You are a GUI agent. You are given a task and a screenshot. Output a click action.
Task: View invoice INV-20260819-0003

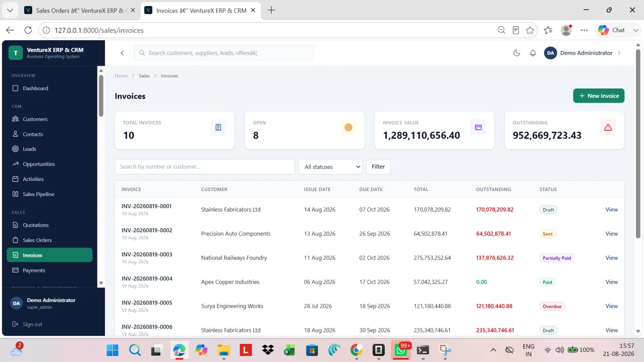(611, 258)
